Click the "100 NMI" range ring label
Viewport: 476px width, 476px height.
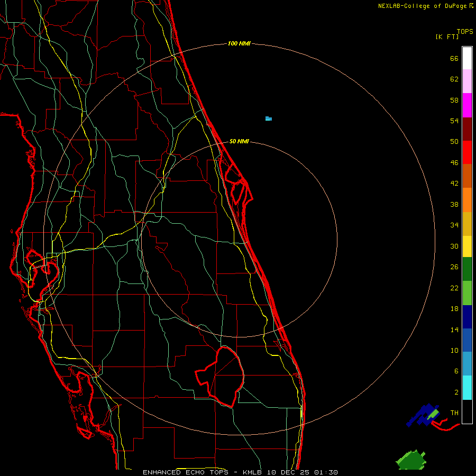pos(239,43)
